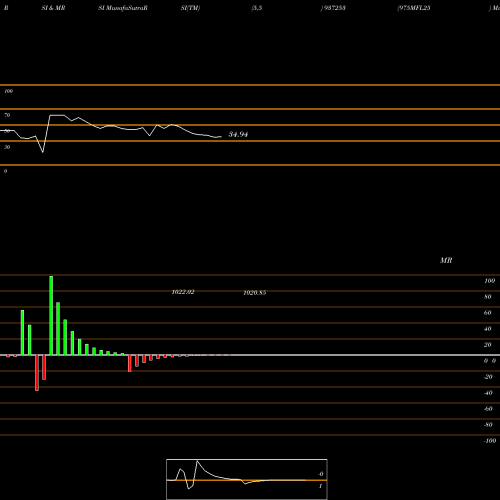Screen dimensions: 500x500
Task: Click the header symbol 975MFL25
Action: tap(414, 8)
